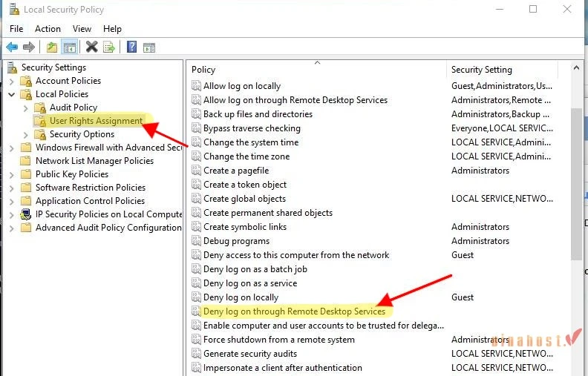Open the File menu
Image resolution: width=588 pixels, height=376 pixels.
point(16,29)
